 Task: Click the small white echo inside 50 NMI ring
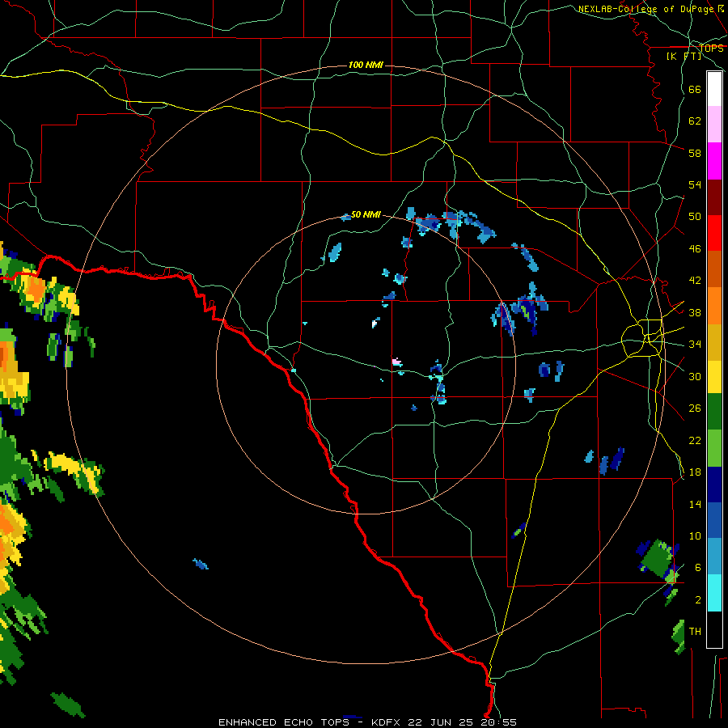pyautogui.click(x=375, y=324)
